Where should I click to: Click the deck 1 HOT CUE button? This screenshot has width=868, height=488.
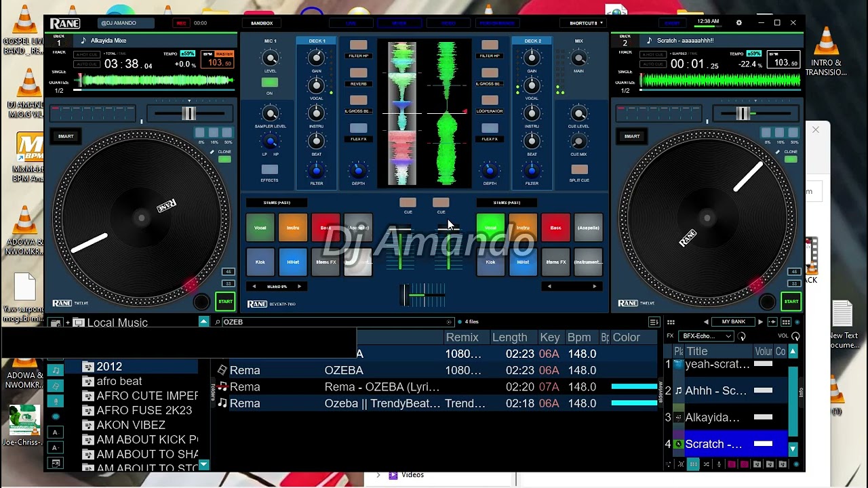click(86, 55)
